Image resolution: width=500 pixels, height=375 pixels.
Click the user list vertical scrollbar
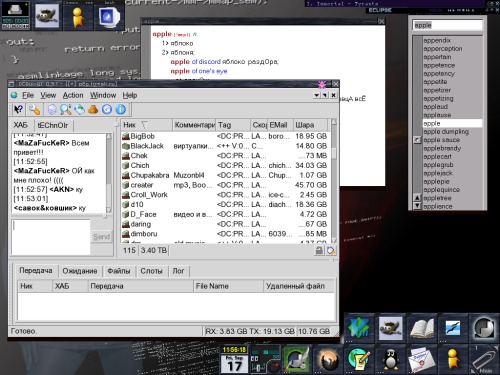tap(333, 180)
